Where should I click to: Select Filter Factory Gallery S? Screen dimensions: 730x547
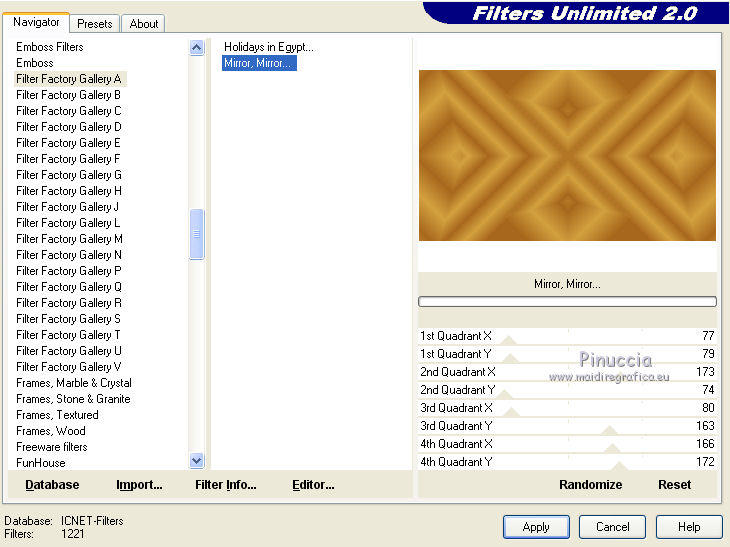tap(68, 319)
